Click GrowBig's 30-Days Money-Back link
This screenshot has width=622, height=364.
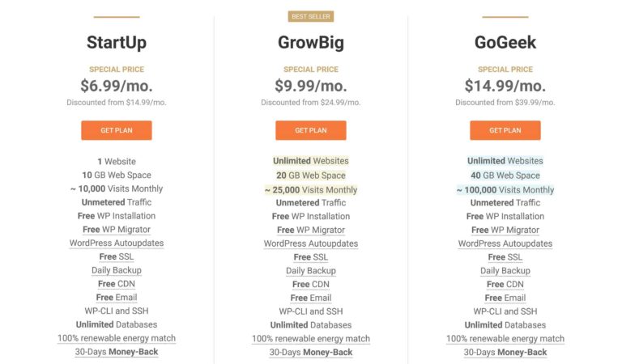pyautogui.click(x=310, y=352)
